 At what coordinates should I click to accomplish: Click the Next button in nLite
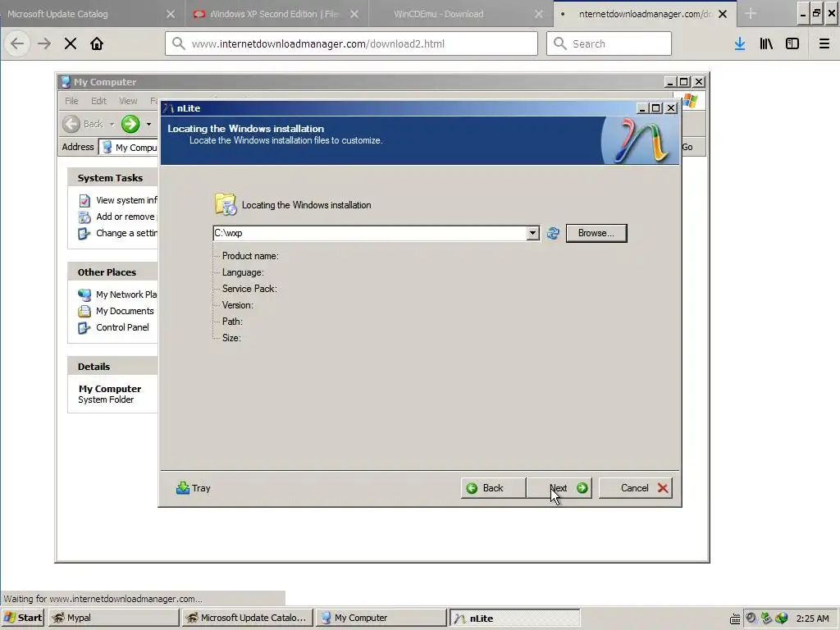pos(559,488)
